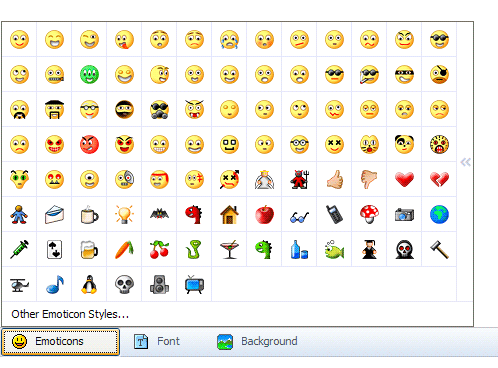The height and width of the screenshot is (368, 498).
Task: Select the one-eyed cyclops emoticon
Action: pos(89,179)
